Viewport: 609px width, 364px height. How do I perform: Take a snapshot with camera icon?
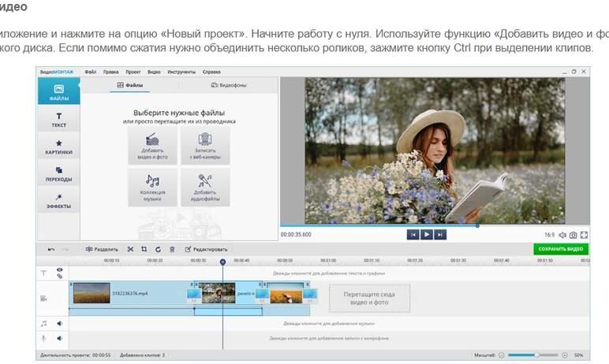(574, 235)
